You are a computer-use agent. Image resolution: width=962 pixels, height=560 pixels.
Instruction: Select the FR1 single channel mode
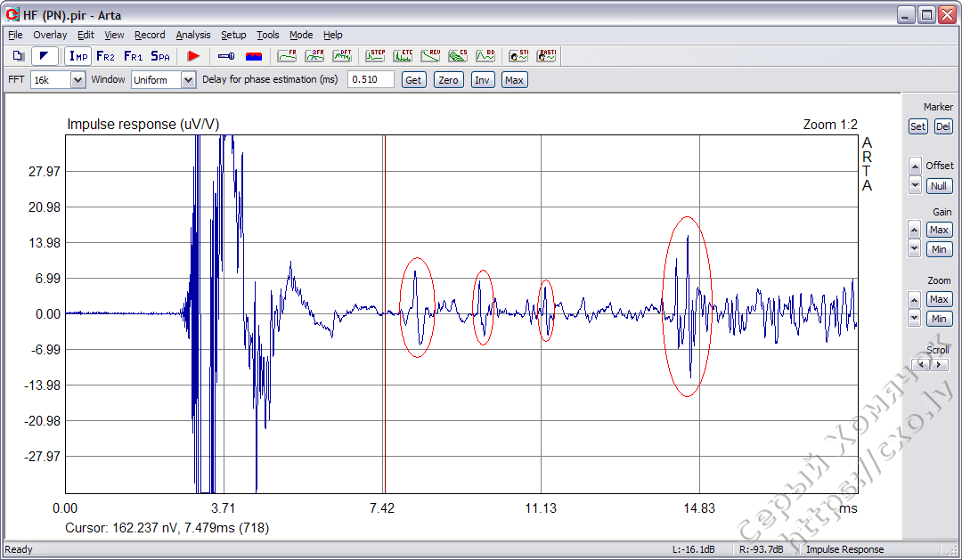click(x=133, y=55)
